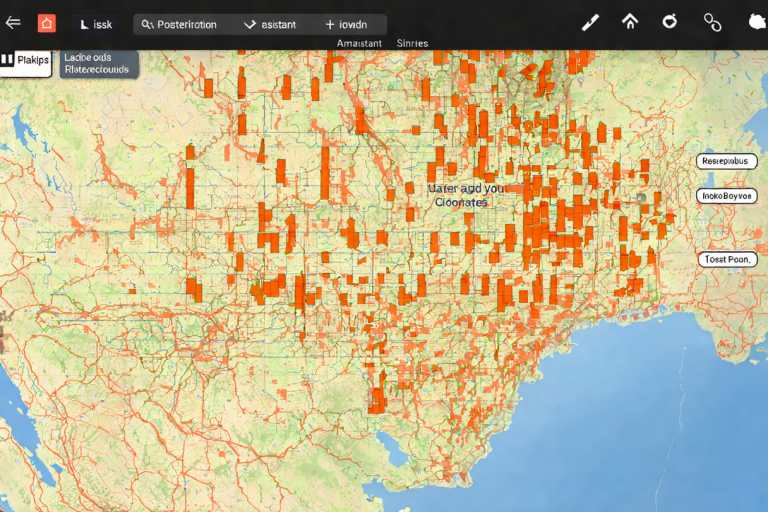Click the back arrow in top bar

[x=13, y=23]
